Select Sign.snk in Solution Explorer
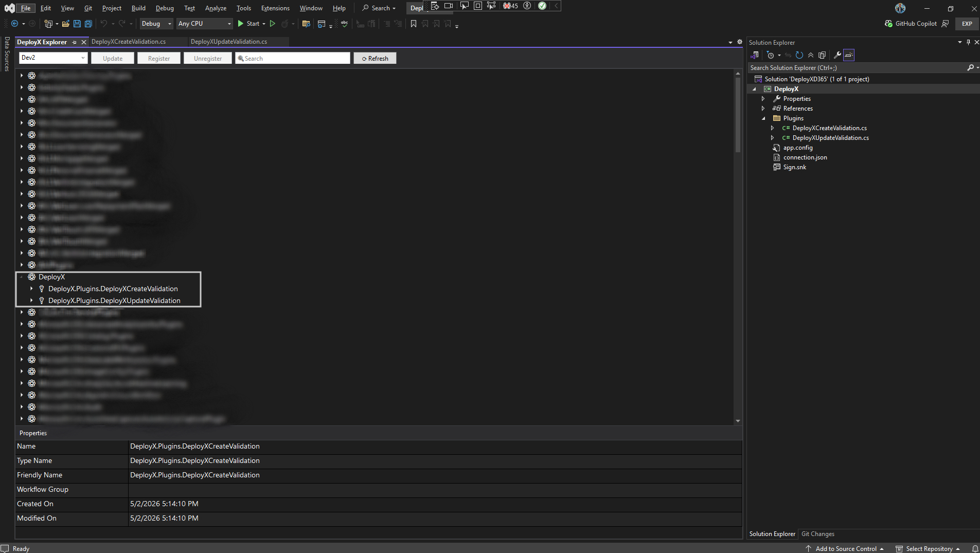The width and height of the screenshot is (980, 553). click(x=794, y=167)
